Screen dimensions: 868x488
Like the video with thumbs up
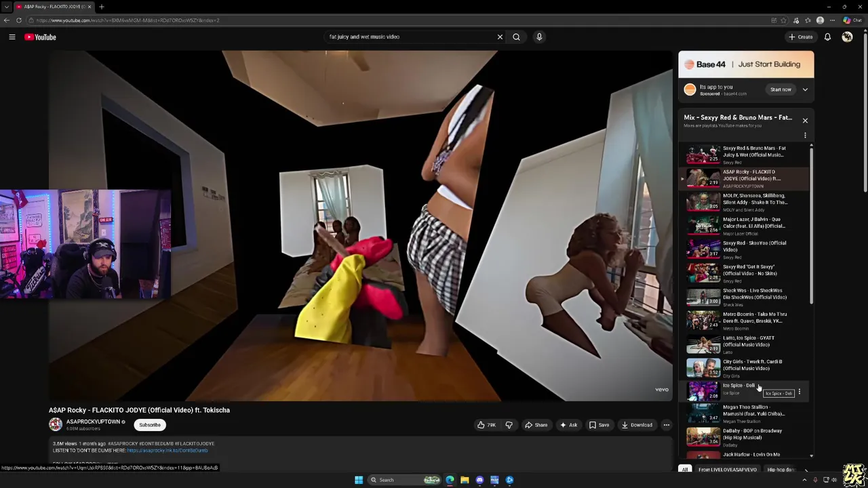coord(486,425)
